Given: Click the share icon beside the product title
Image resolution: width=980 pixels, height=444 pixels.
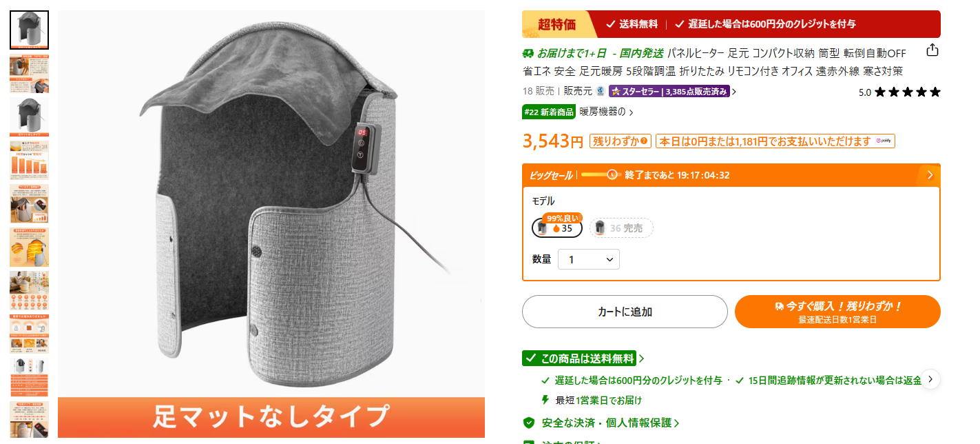Looking at the screenshot, I should click(932, 50).
